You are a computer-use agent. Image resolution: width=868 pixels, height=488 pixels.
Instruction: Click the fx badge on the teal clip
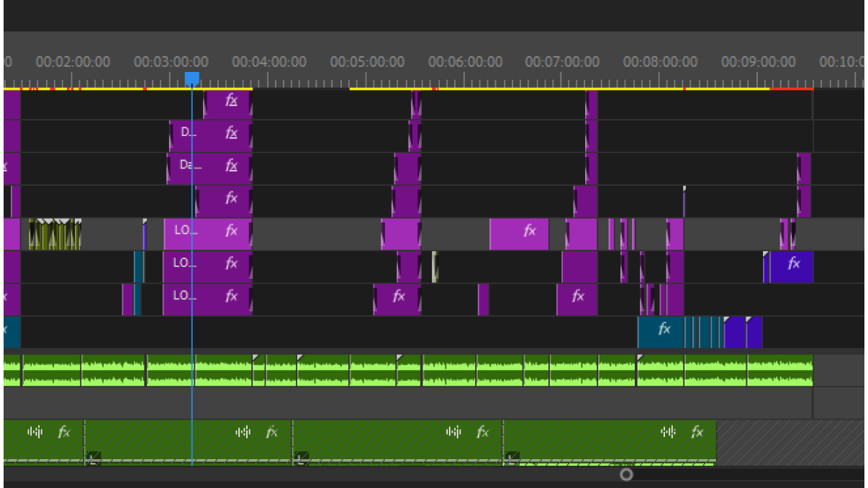coord(664,330)
